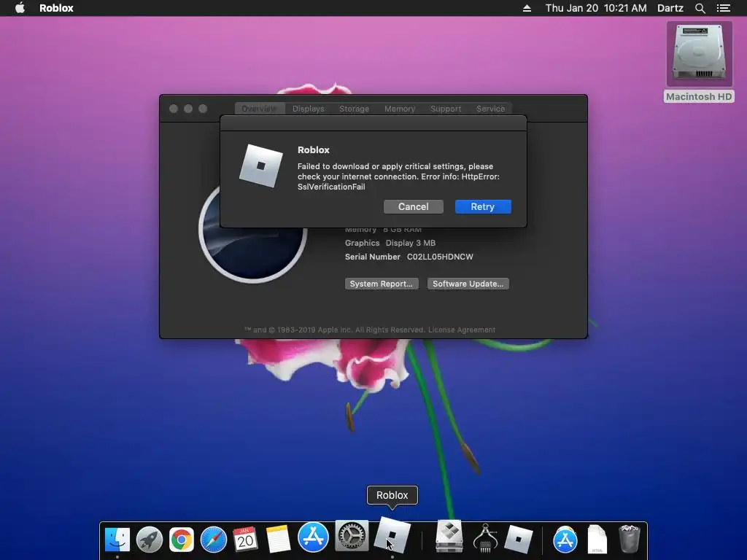
Task: Open Finder from the dock
Action: click(117, 539)
